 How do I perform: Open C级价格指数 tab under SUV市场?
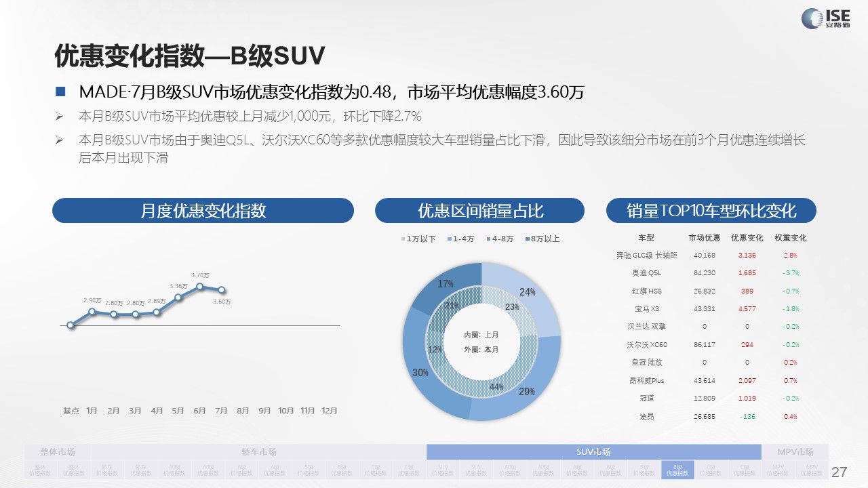tap(711, 470)
